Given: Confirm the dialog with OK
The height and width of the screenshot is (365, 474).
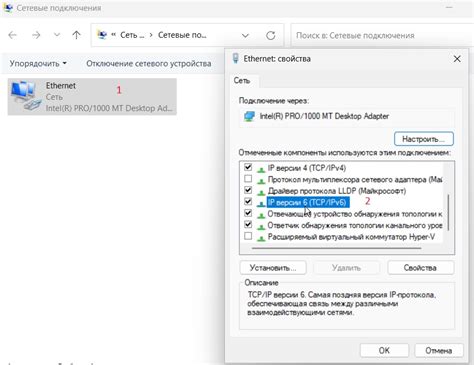Looking at the screenshot, I should tap(384, 350).
